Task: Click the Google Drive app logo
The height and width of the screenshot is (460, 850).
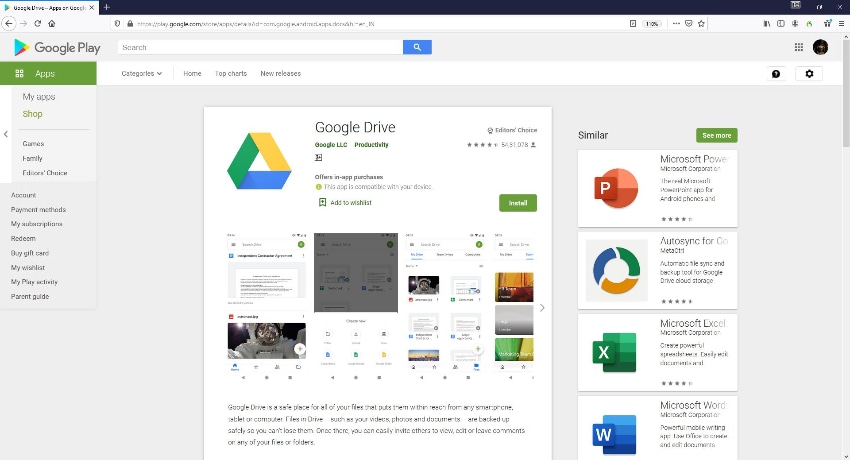Action: pos(260,161)
